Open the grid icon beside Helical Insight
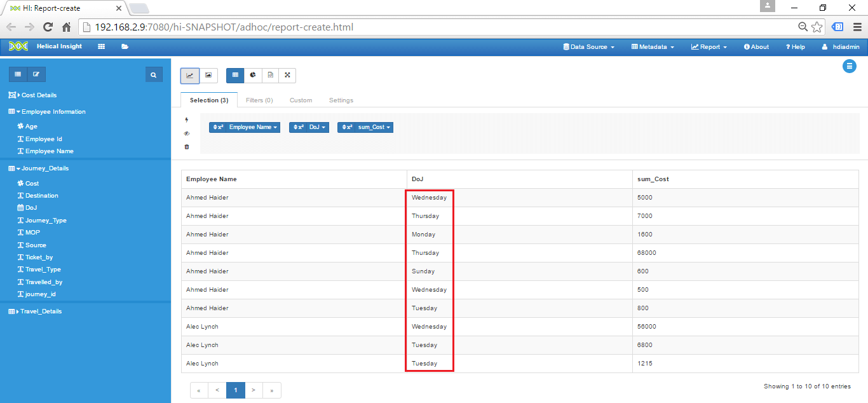This screenshot has width=868, height=403. pos(102,46)
